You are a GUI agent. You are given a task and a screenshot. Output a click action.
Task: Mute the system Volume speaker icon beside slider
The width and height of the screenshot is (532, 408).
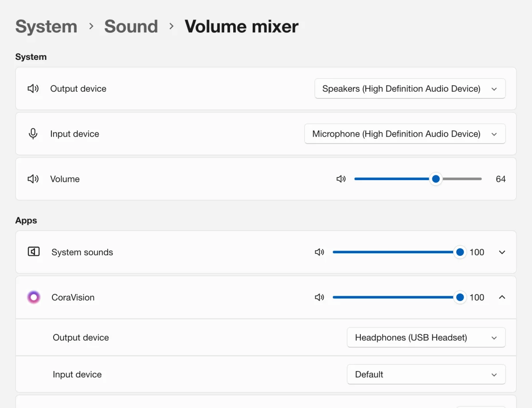click(341, 179)
